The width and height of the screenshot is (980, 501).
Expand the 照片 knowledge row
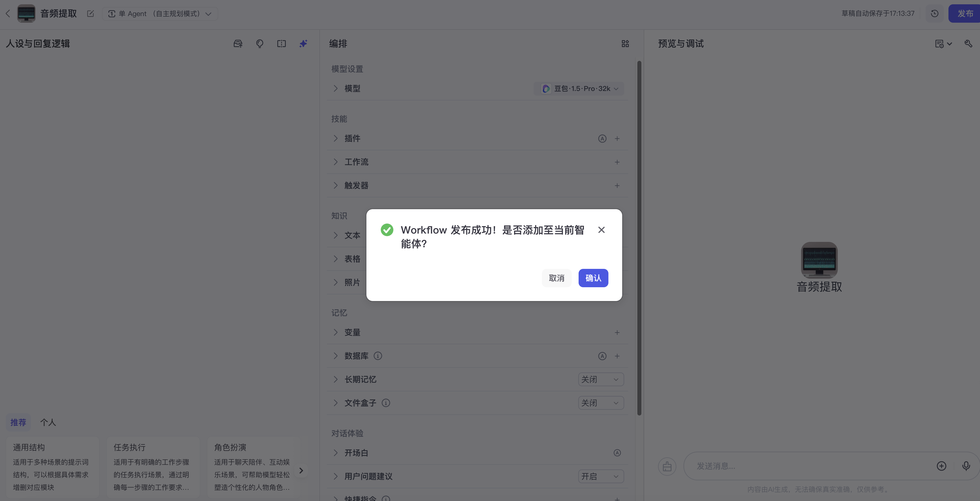335,282
